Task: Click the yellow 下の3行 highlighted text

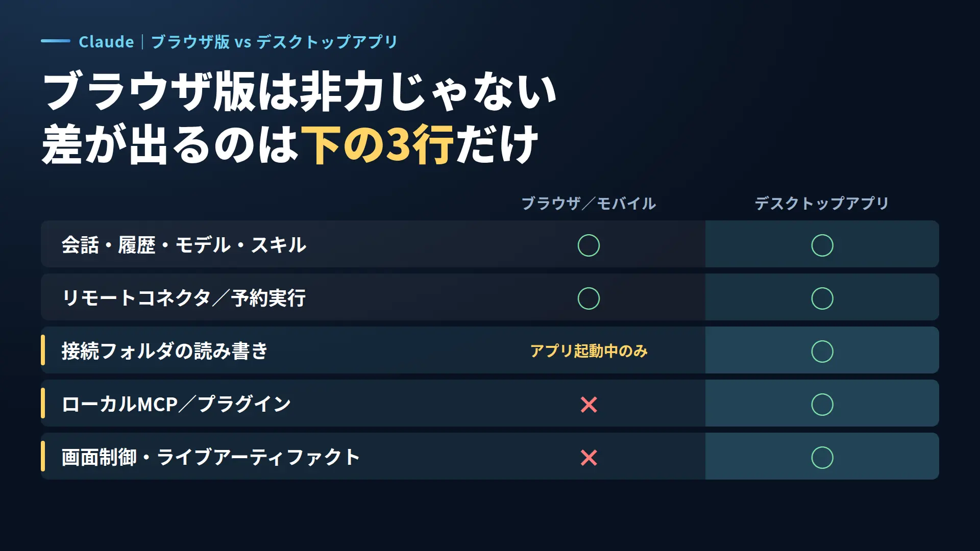Action: (x=377, y=145)
